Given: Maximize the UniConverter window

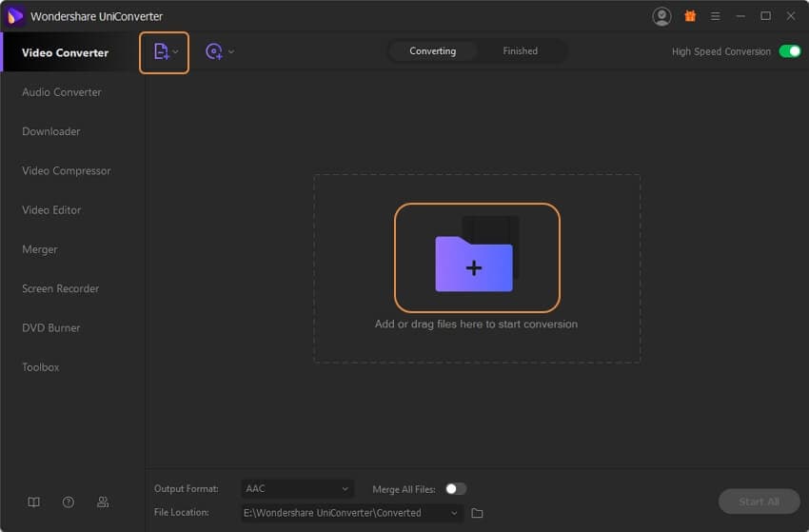Looking at the screenshot, I should coord(765,16).
